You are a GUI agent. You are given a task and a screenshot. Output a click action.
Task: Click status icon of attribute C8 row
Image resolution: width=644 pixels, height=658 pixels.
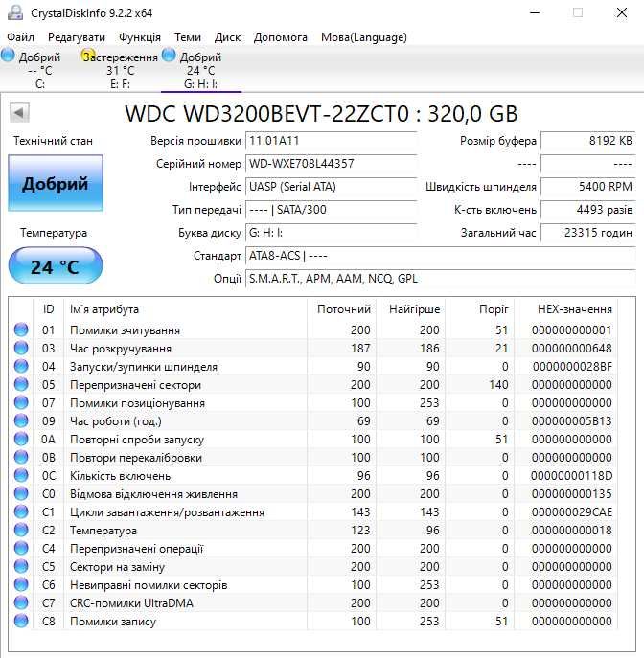pyautogui.click(x=21, y=621)
